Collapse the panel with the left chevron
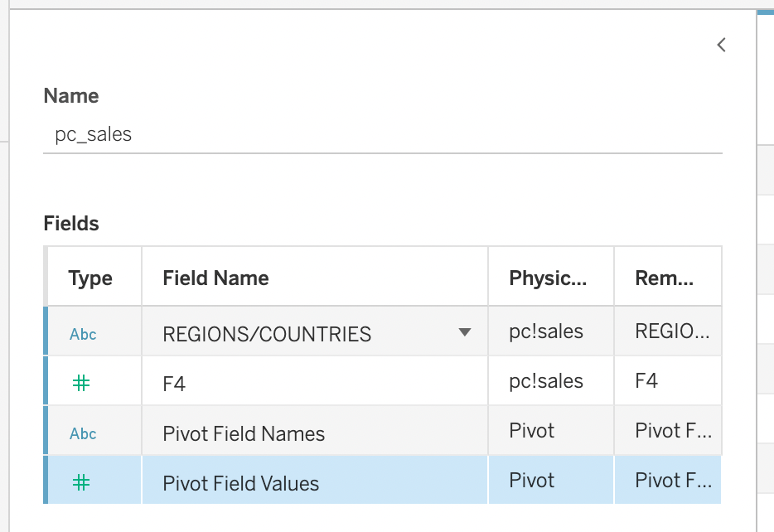Screen dimensions: 774x532 coord(721,46)
